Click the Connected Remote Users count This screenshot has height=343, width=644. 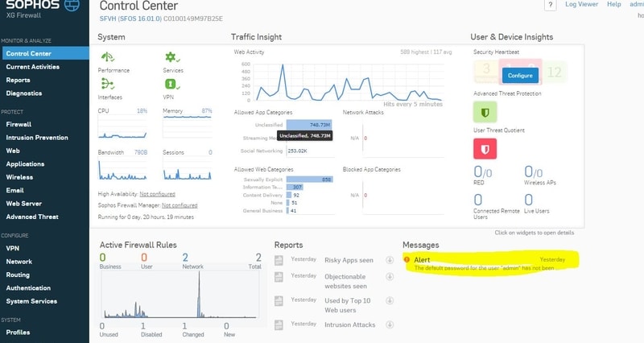477,200
